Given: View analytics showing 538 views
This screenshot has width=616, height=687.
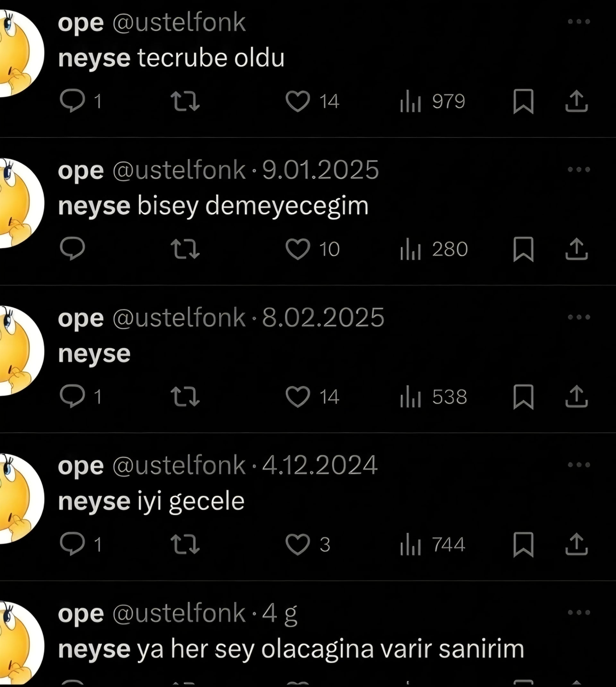Looking at the screenshot, I should pos(433,397).
